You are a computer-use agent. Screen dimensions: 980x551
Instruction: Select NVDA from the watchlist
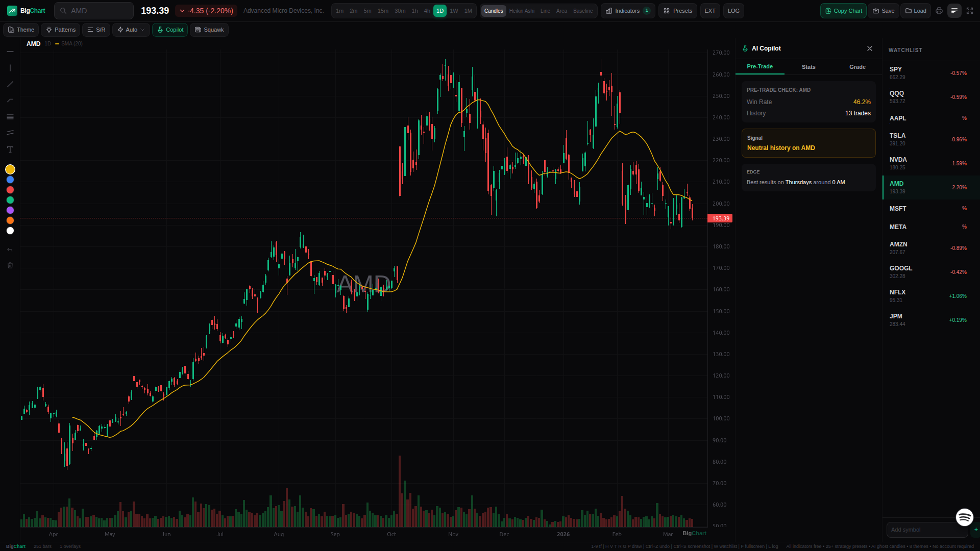tap(929, 162)
